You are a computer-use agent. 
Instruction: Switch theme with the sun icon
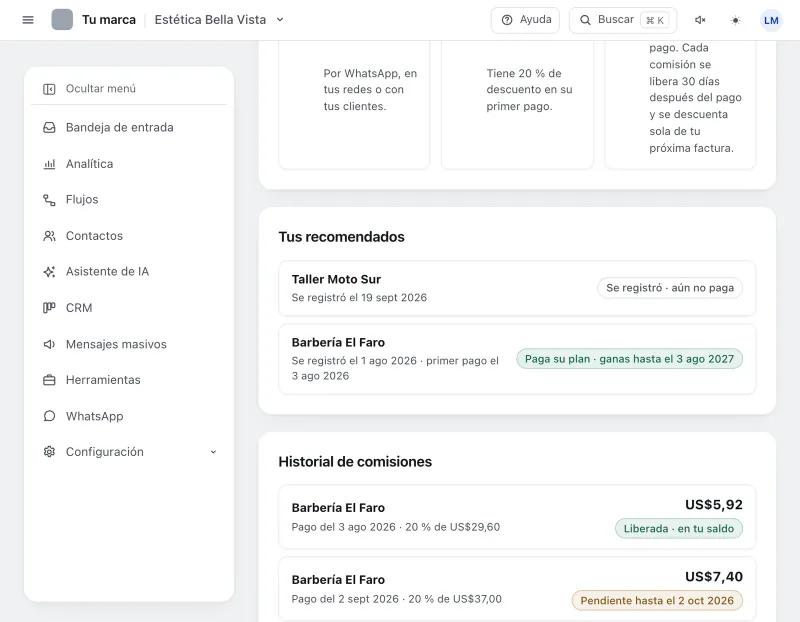pyautogui.click(x=735, y=20)
